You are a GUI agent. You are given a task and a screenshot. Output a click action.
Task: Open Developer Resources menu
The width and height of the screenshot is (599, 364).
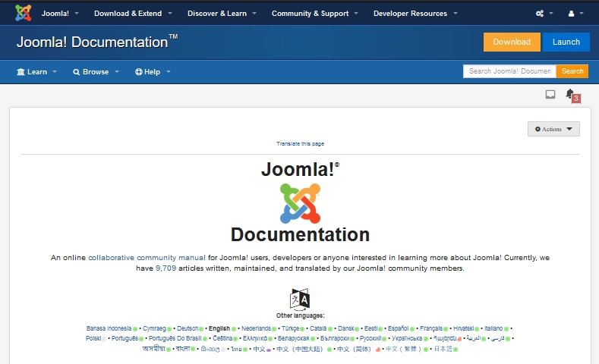[415, 14]
